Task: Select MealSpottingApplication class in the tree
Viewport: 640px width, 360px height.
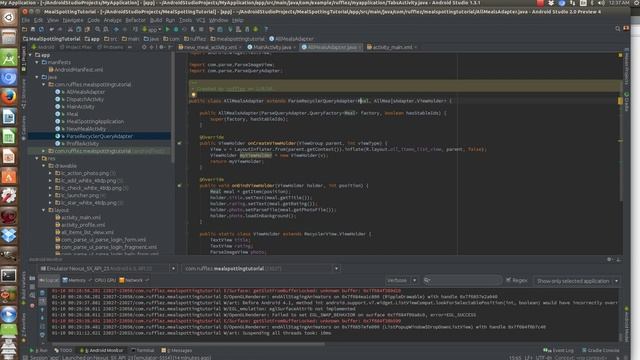Action: tap(95, 122)
